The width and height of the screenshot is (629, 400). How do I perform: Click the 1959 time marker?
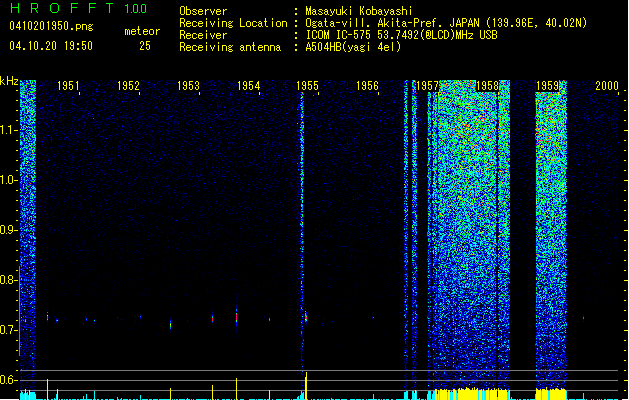[x=547, y=85]
